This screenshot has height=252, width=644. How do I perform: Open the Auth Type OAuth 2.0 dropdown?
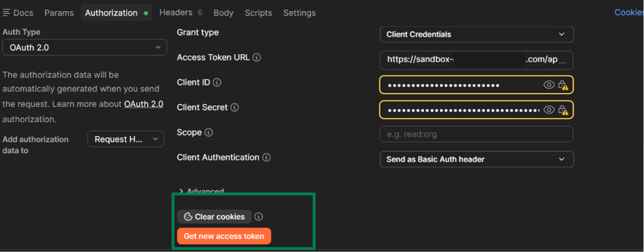(x=85, y=47)
